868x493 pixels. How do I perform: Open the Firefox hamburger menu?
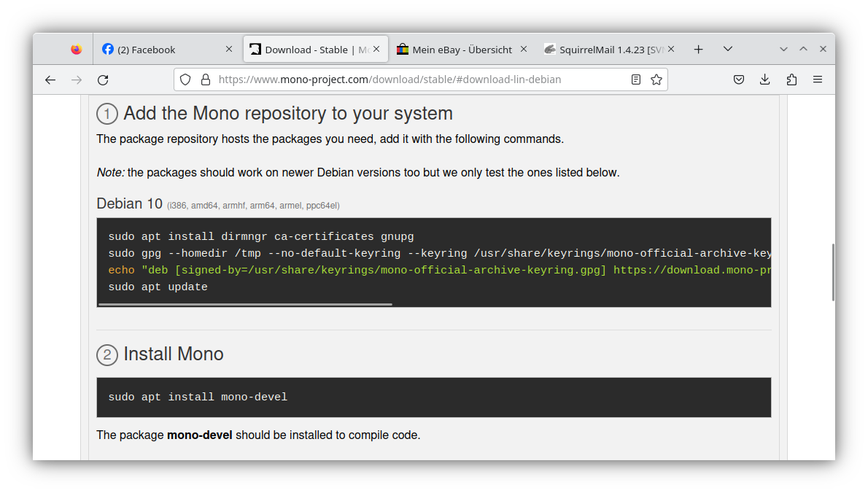click(x=818, y=79)
